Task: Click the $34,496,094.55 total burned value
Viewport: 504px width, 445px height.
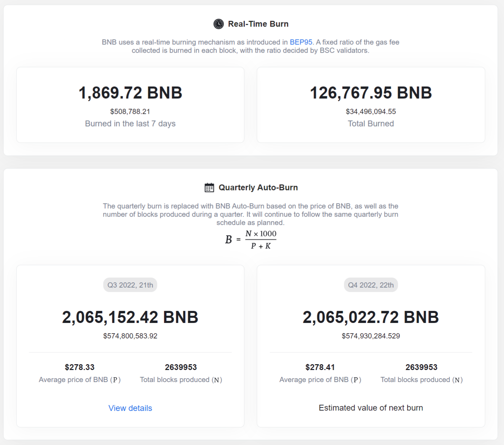Action: [x=371, y=111]
